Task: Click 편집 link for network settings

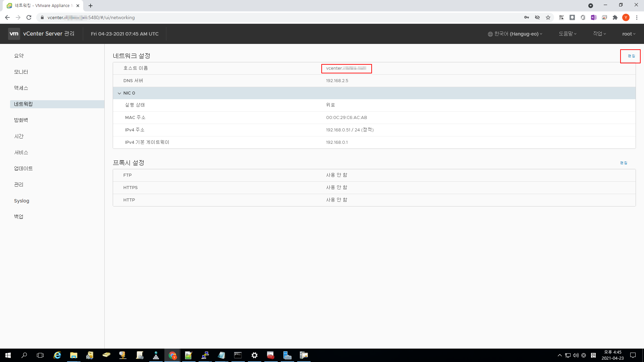Action: 631,56
